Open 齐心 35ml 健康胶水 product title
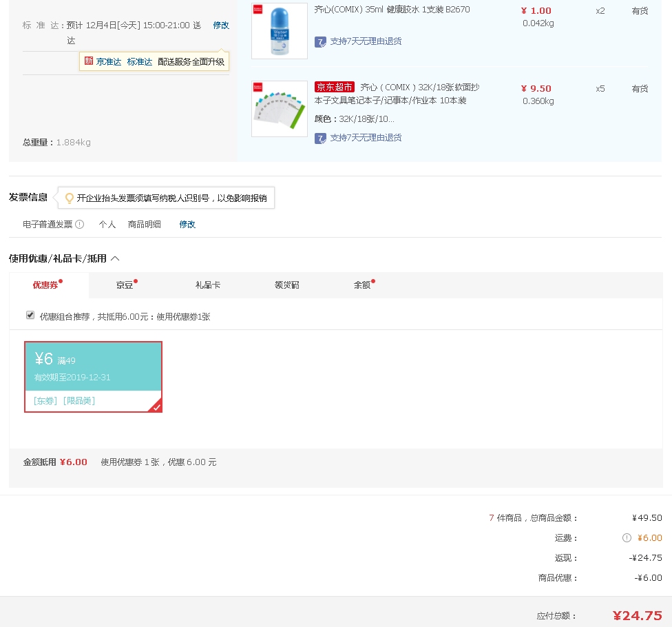 click(392, 10)
